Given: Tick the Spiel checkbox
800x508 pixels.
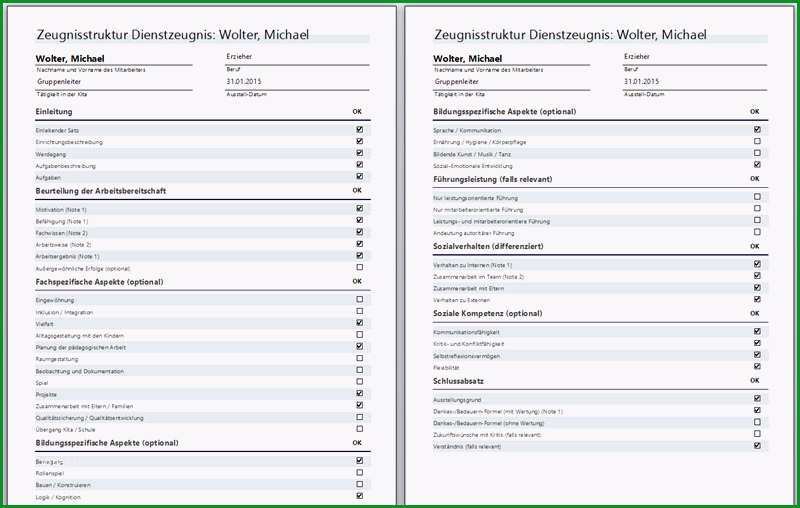Looking at the screenshot, I should [360, 382].
